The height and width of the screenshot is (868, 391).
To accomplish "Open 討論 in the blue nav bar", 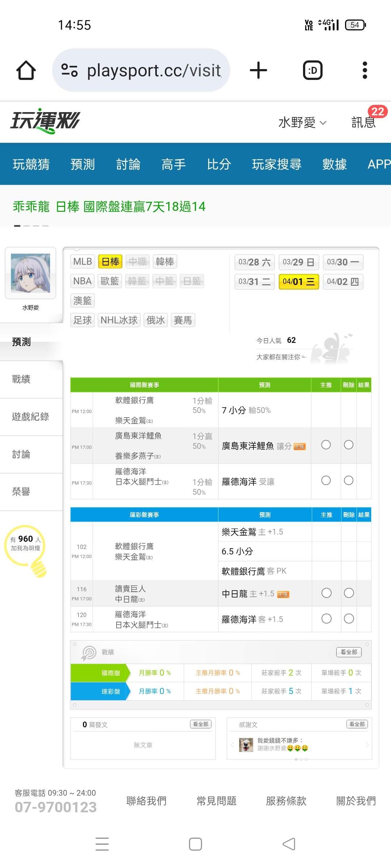I will pyautogui.click(x=128, y=164).
